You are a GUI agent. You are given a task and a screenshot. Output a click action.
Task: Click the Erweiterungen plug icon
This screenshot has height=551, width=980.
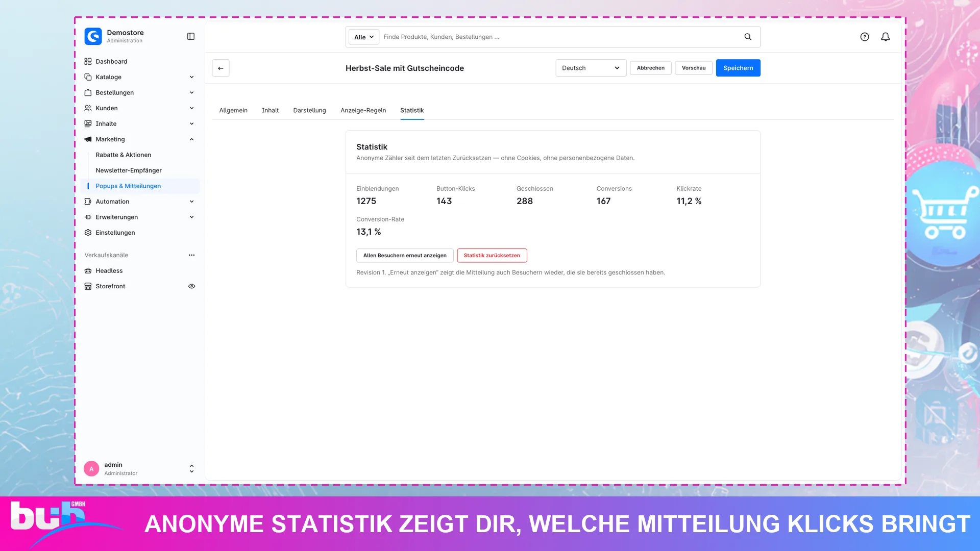(88, 217)
